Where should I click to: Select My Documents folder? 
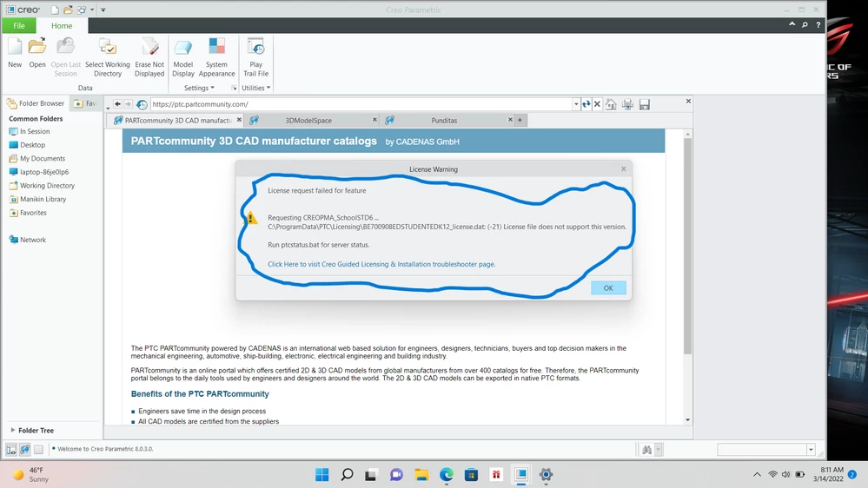pos(37,159)
